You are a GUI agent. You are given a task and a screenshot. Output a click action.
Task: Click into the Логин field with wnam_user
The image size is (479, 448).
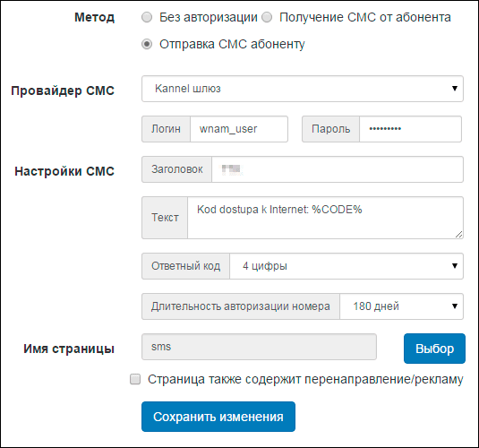click(x=239, y=129)
